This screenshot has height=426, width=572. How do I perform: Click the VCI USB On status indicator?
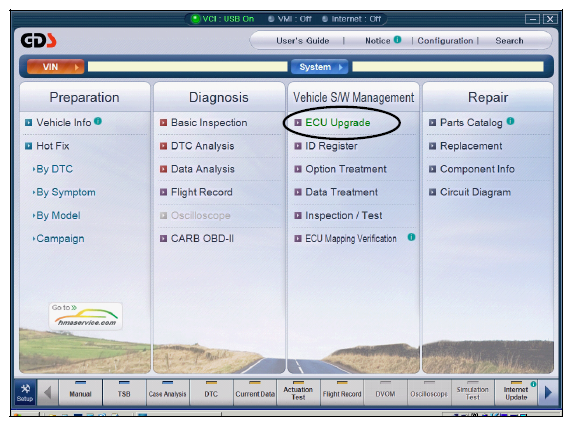click(223, 19)
